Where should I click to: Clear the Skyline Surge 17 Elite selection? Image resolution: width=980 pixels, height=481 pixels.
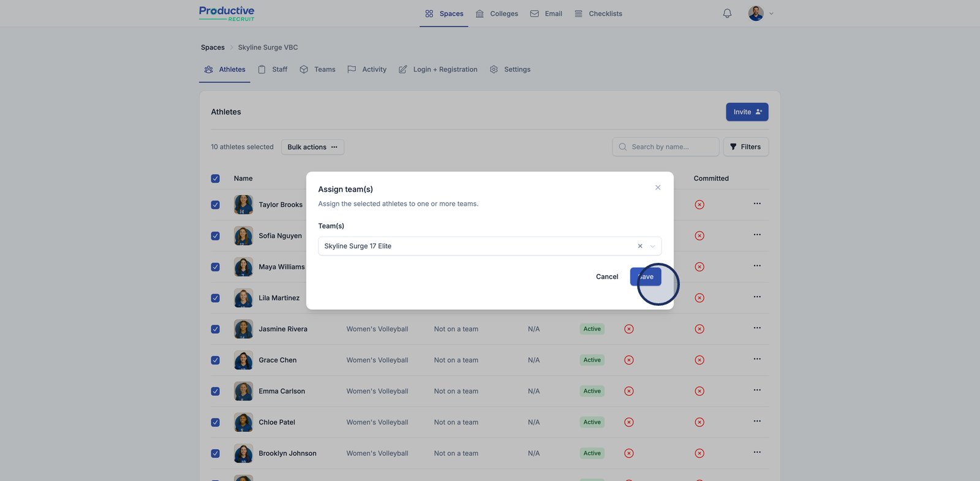pos(640,246)
